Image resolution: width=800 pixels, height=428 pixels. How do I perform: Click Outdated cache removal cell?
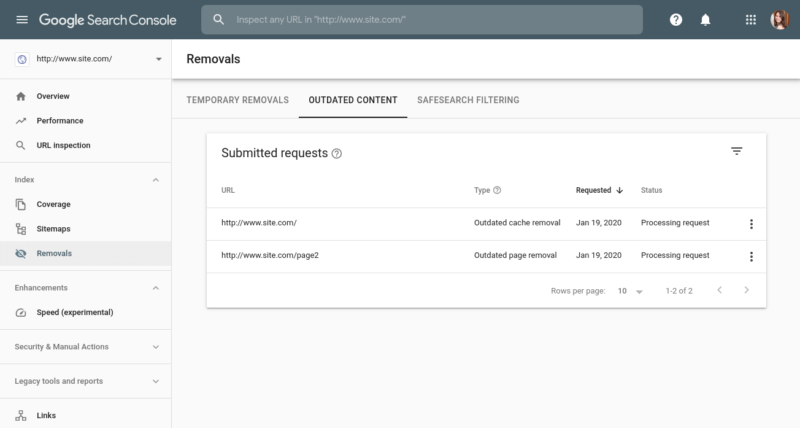pyautogui.click(x=517, y=223)
